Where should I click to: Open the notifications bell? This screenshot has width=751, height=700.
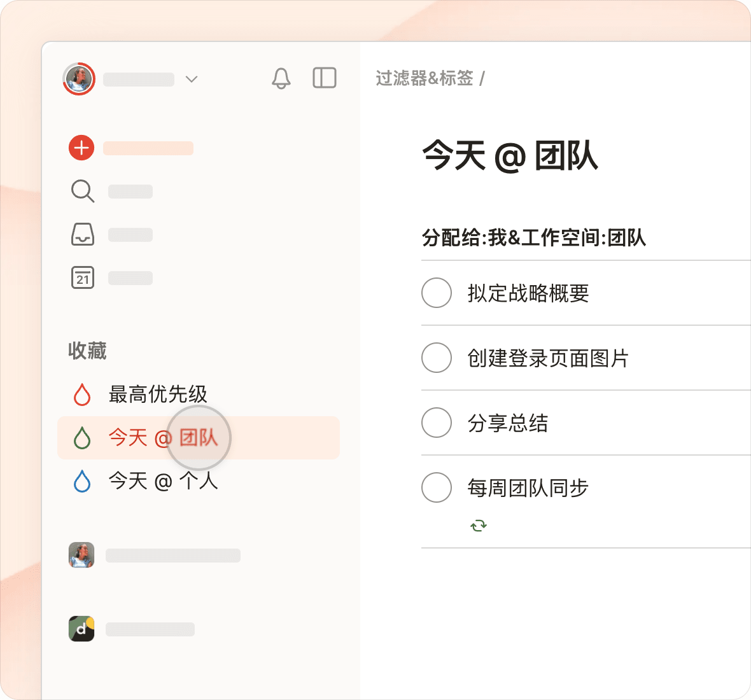point(281,78)
